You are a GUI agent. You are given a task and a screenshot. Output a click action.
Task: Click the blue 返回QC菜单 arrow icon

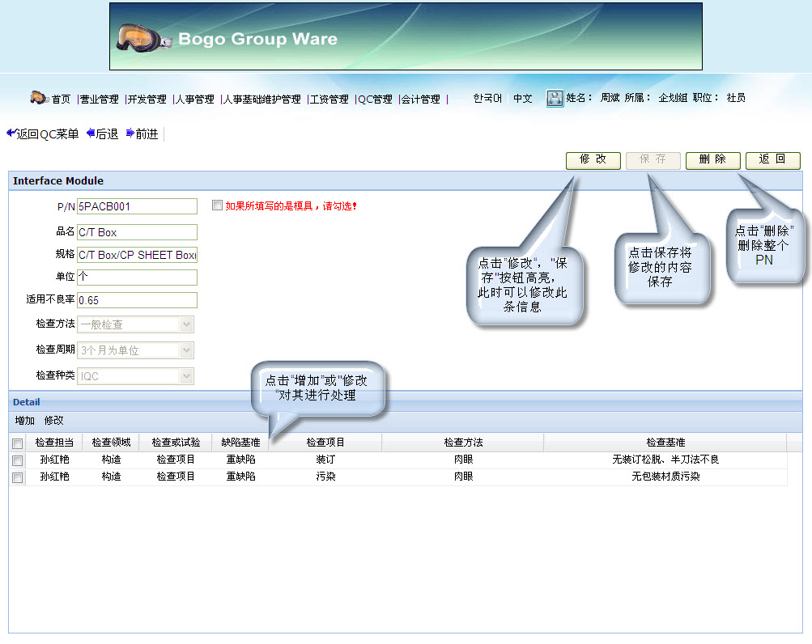[x=11, y=133]
